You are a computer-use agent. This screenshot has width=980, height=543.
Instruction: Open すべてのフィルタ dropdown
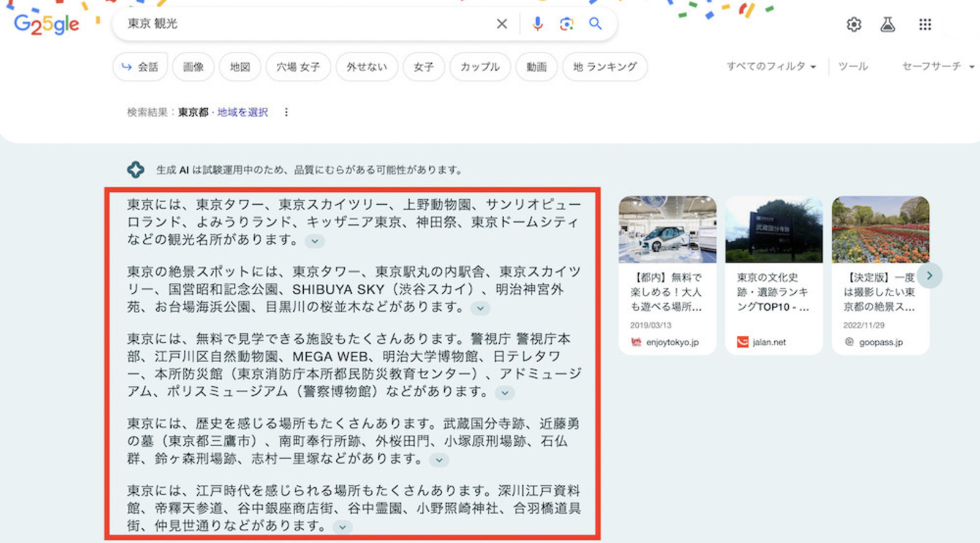[x=771, y=66]
